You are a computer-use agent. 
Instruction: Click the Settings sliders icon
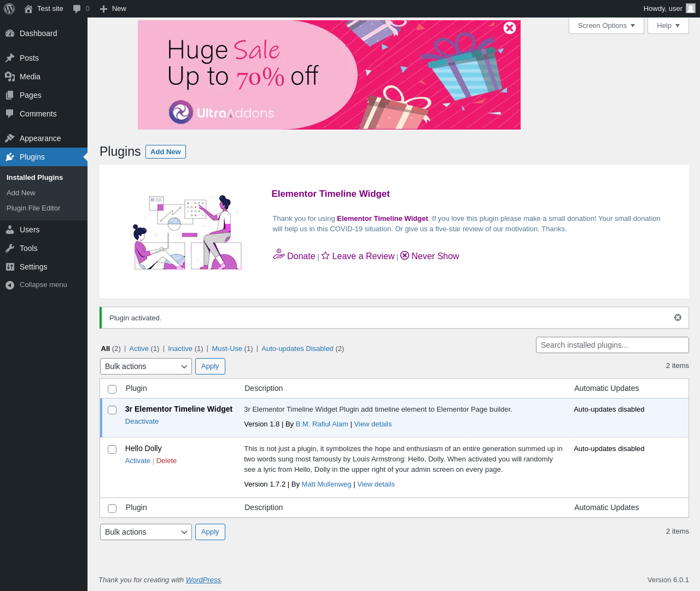(10, 267)
